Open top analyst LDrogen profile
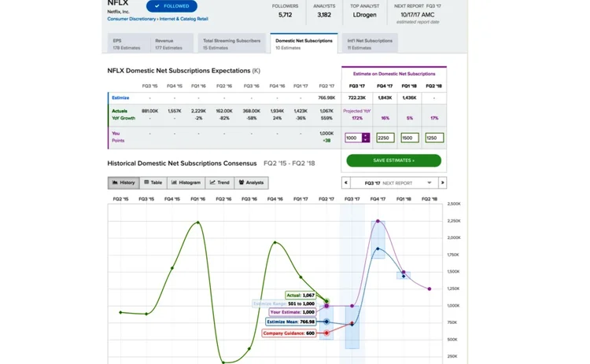 click(x=364, y=15)
